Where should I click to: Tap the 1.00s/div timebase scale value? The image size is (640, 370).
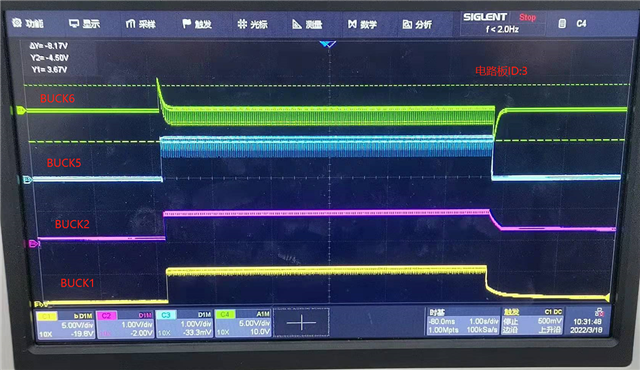[x=484, y=321]
